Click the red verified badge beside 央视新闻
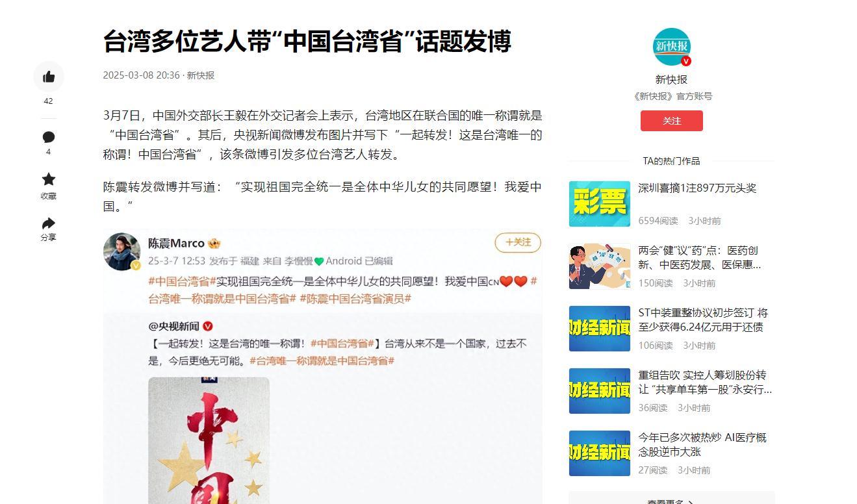 (x=208, y=326)
